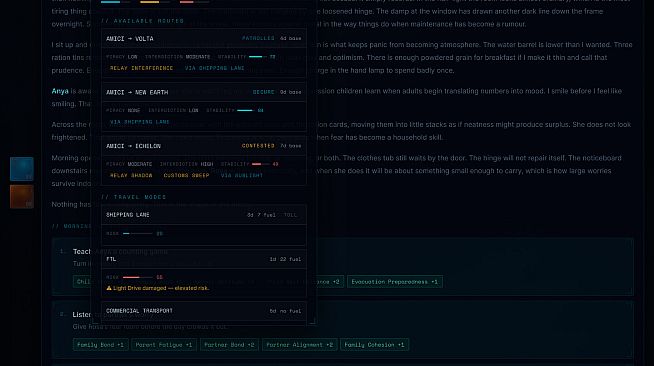Viewport: 654px width, 366px height.
Task: Click the Echelon route stability bar
Action: (x=260, y=164)
